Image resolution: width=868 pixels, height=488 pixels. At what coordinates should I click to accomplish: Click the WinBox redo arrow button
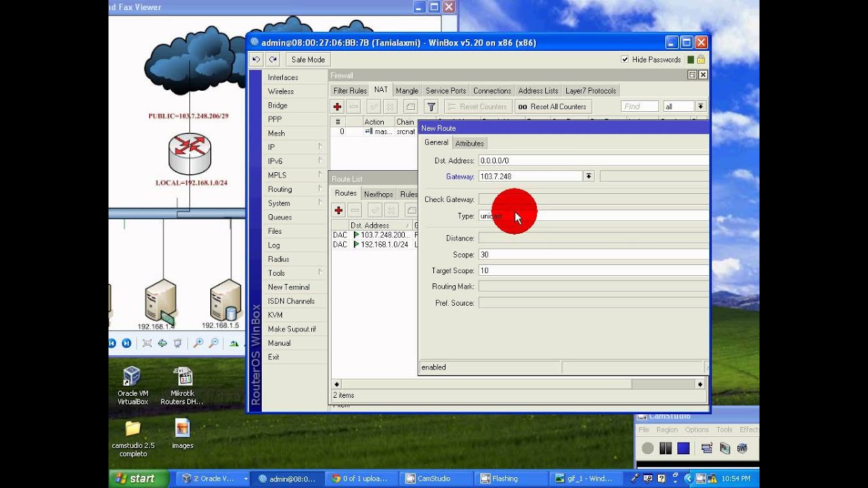click(x=273, y=60)
